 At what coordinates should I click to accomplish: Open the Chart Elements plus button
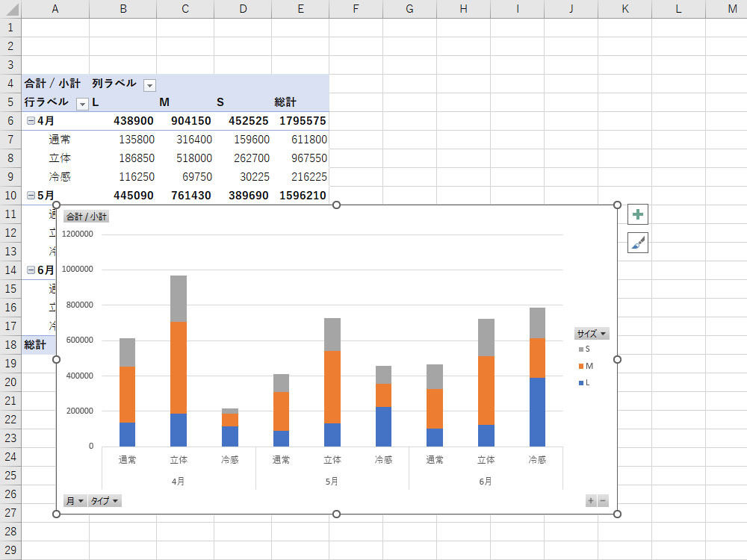point(637,215)
